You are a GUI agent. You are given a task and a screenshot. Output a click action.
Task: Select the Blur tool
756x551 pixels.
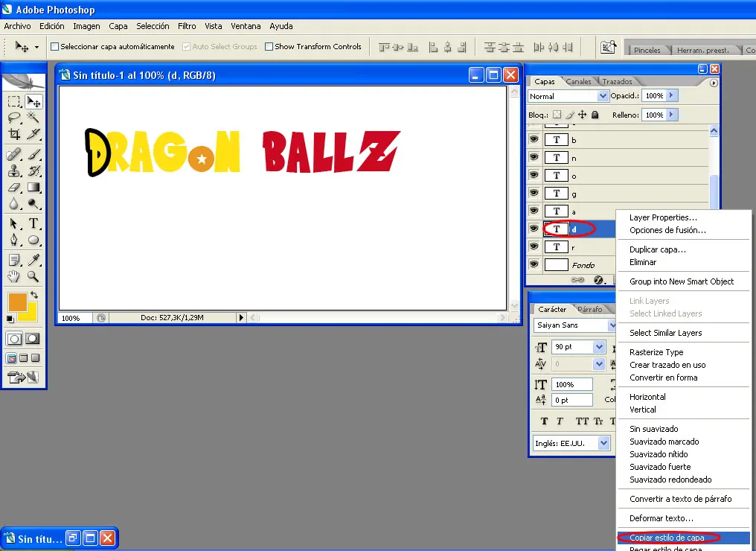(x=14, y=203)
